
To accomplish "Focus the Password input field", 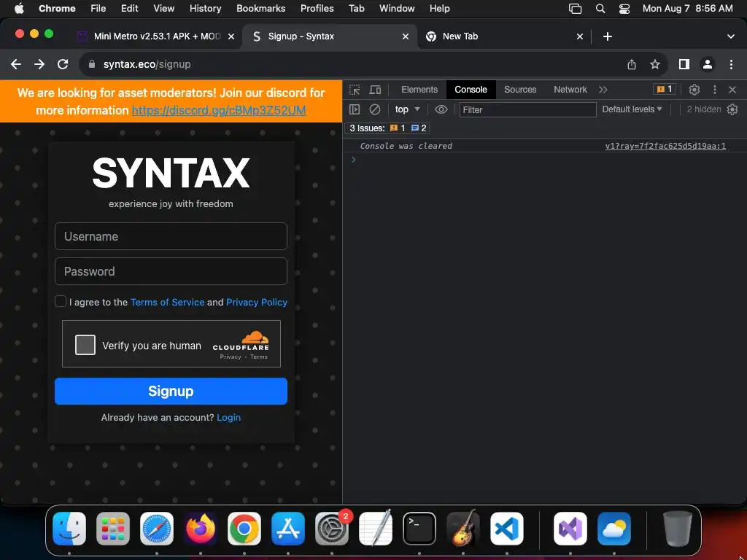I will tap(171, 271).
